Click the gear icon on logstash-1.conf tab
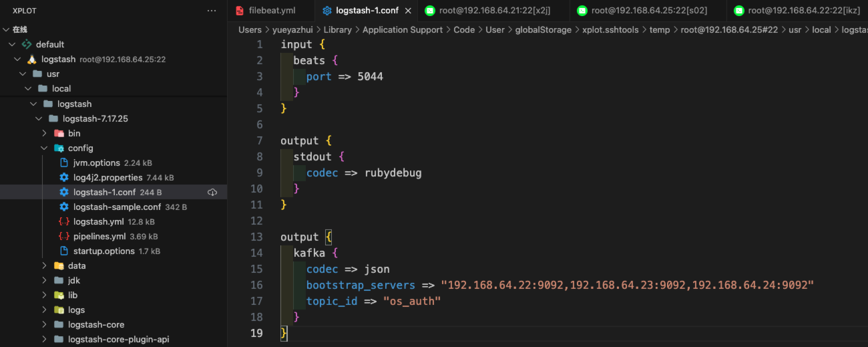The width and height of the screenshot is (868, 347). 327,11
